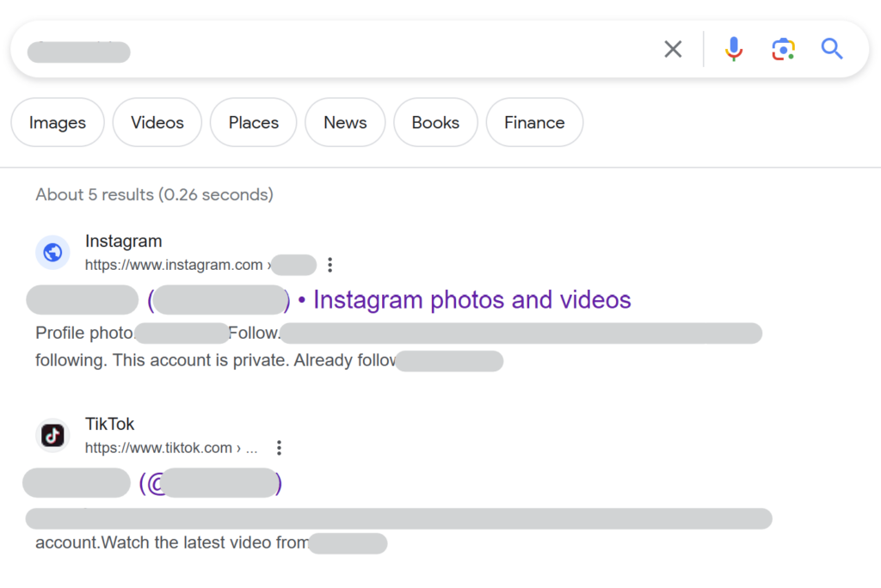The image size is (881, 588).
Task: Clear the search box with the X icon
Action: [x=673, y=49]
